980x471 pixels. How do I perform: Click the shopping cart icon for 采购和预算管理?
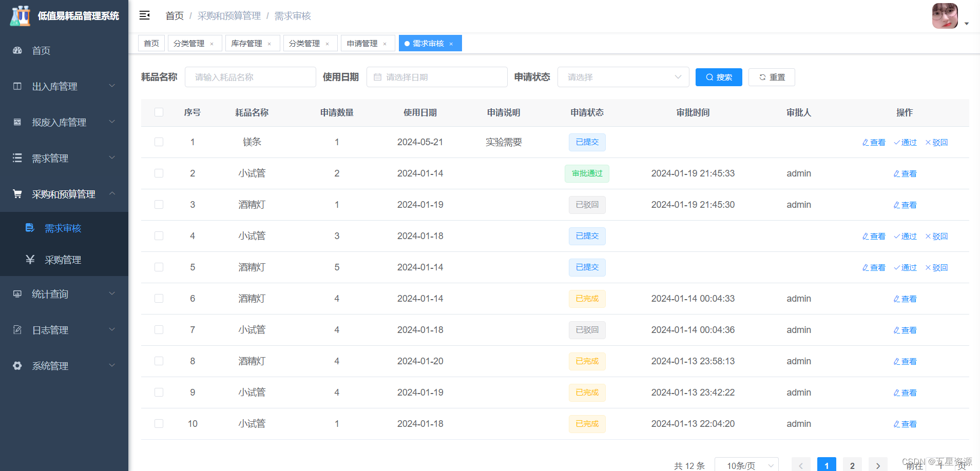pyautogui.click(x=17, y=194)
